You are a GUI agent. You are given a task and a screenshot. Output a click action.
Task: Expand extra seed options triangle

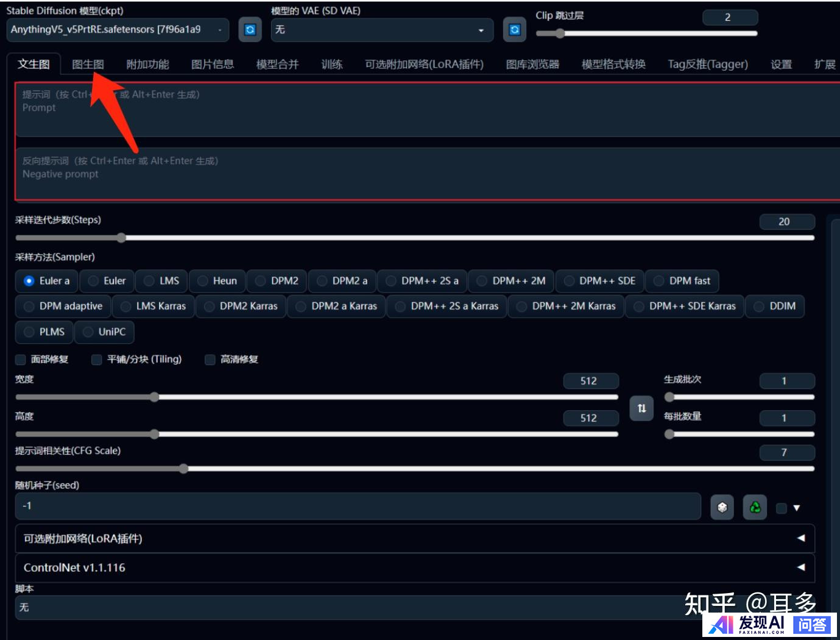point(796,508)
